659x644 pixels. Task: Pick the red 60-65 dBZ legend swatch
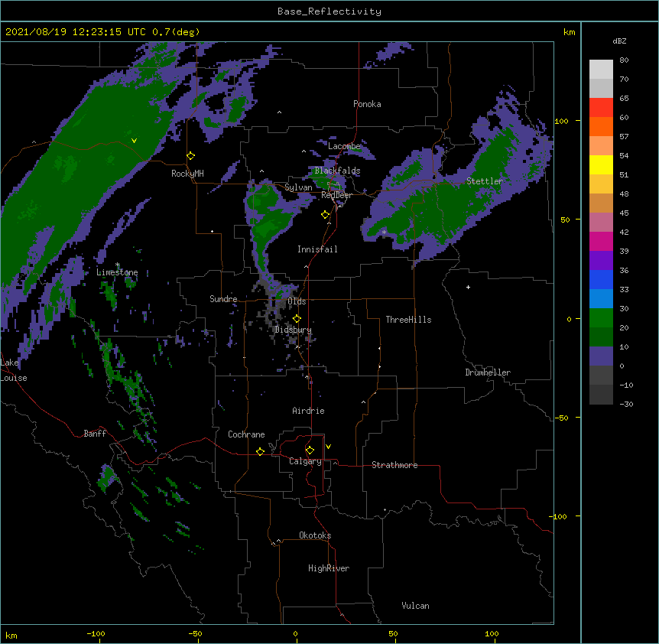[x=601, y=107]
